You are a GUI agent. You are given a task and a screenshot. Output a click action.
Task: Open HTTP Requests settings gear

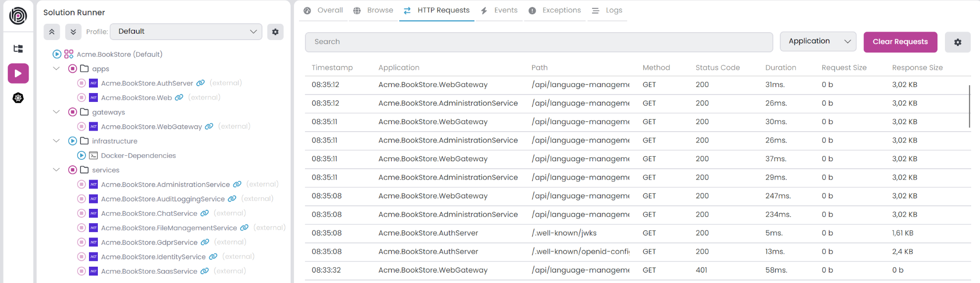click(x=957, y=42)
